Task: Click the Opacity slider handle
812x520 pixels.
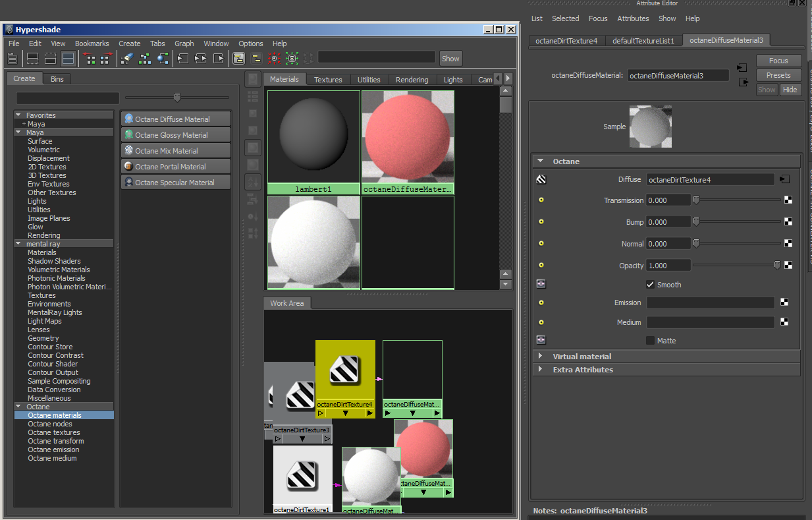Action: pos(777,265)
